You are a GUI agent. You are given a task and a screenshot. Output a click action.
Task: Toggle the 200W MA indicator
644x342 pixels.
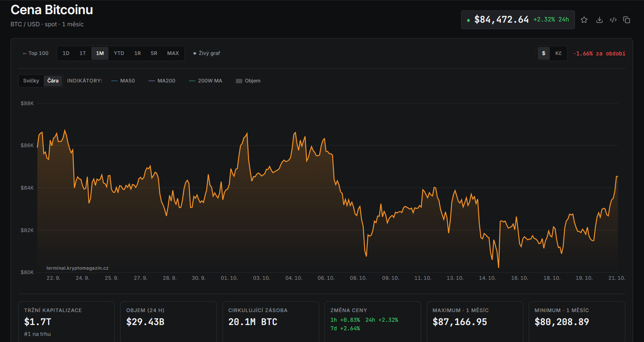click(x=205, y=81)
